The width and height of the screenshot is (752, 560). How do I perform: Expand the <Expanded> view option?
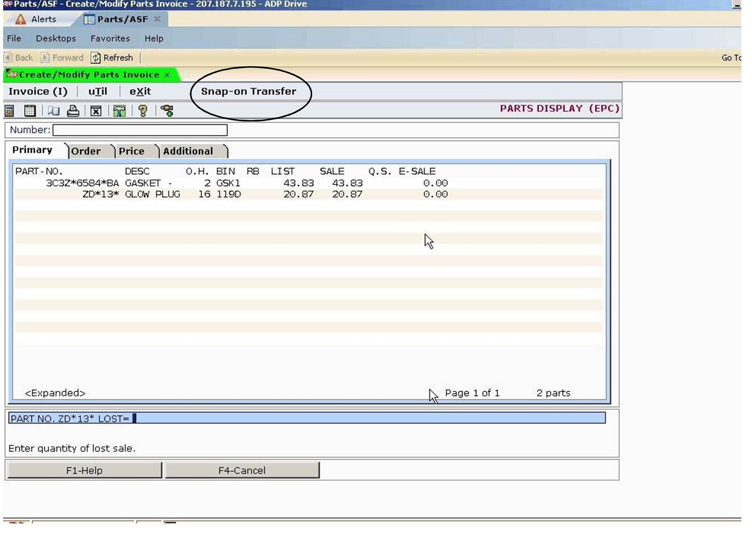click(55, 393)
